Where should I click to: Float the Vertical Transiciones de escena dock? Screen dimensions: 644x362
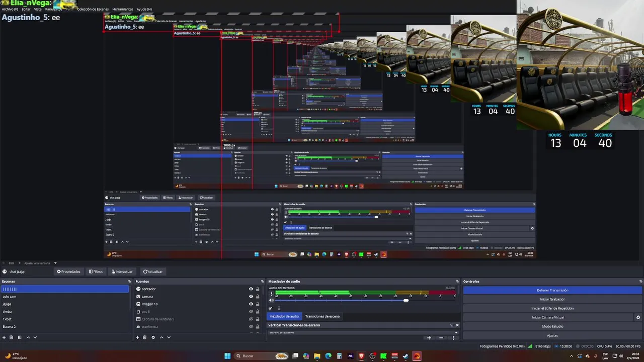(x=451, y=325)
